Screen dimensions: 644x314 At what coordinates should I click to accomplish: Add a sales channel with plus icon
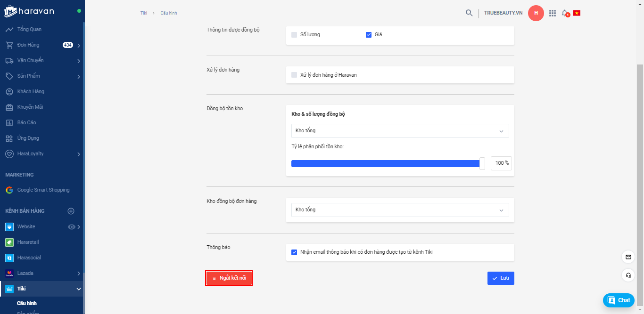pos(71,211)
